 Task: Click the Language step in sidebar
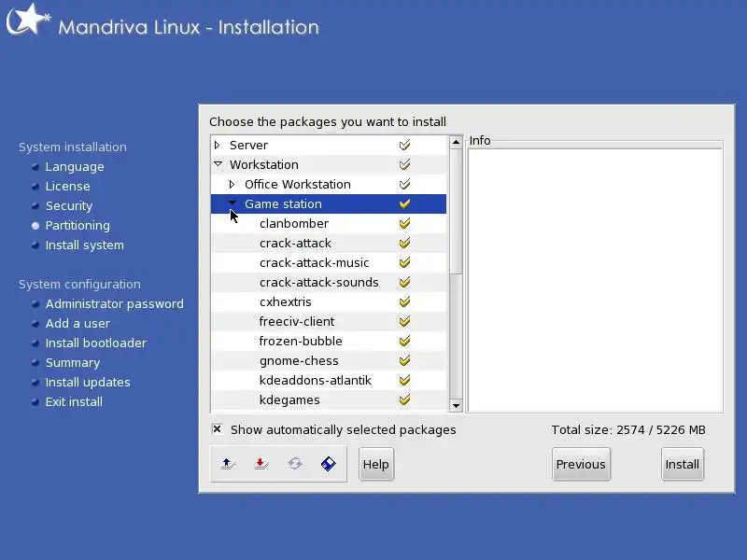point(75,167)
